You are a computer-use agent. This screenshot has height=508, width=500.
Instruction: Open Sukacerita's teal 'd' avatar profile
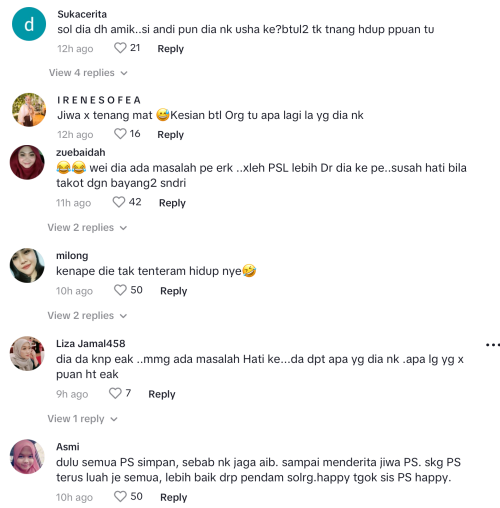[29, 24]
